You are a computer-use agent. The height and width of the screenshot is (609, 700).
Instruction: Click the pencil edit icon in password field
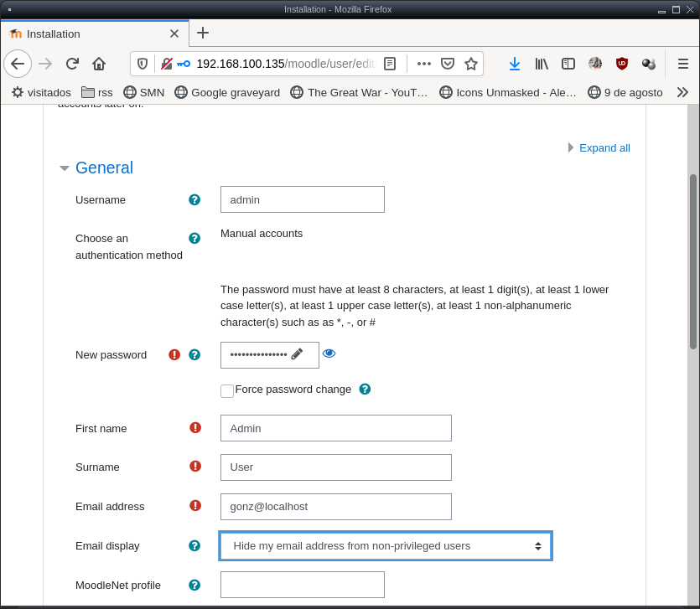pyautogui.click(x=297, y=354)
